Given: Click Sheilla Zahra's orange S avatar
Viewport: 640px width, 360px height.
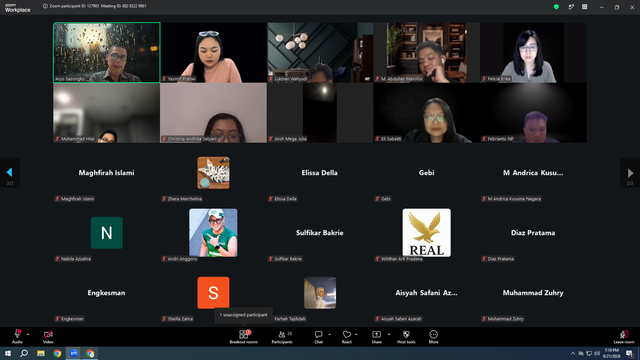Looking at the screenshot, I should point(213,293).
